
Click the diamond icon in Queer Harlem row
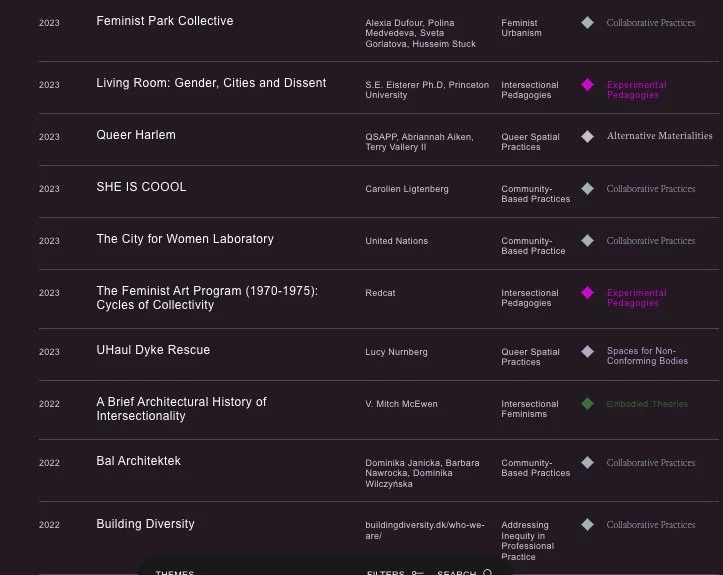(587, 136)
